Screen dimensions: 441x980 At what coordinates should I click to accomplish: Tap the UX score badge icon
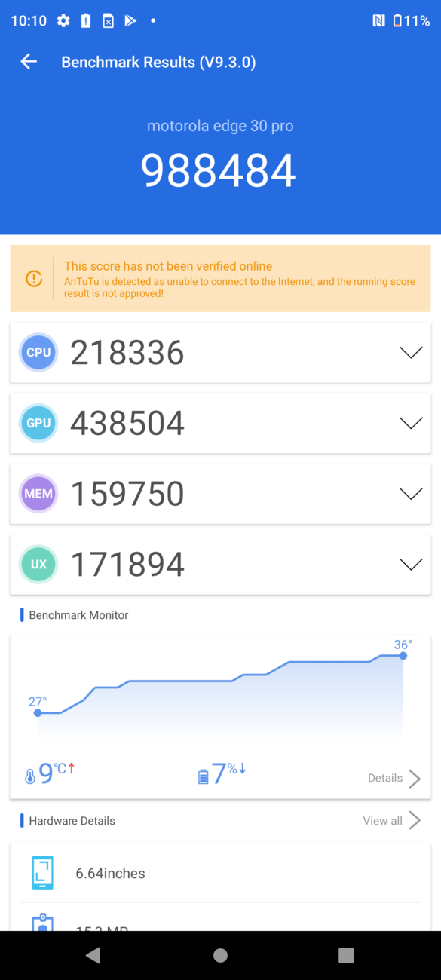point(38,564)
